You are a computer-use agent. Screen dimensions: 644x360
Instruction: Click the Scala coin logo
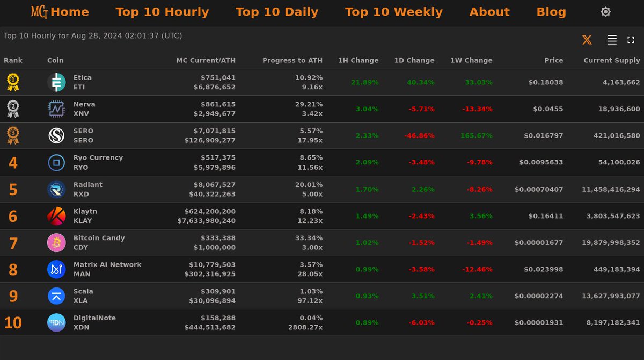pyautogui.click(x=56, y=296)
